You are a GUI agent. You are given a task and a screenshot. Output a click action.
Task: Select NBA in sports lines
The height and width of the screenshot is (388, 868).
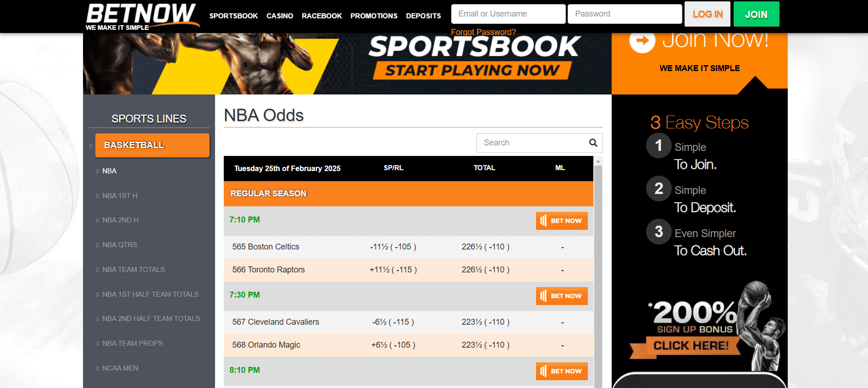(x=109, y=171)
